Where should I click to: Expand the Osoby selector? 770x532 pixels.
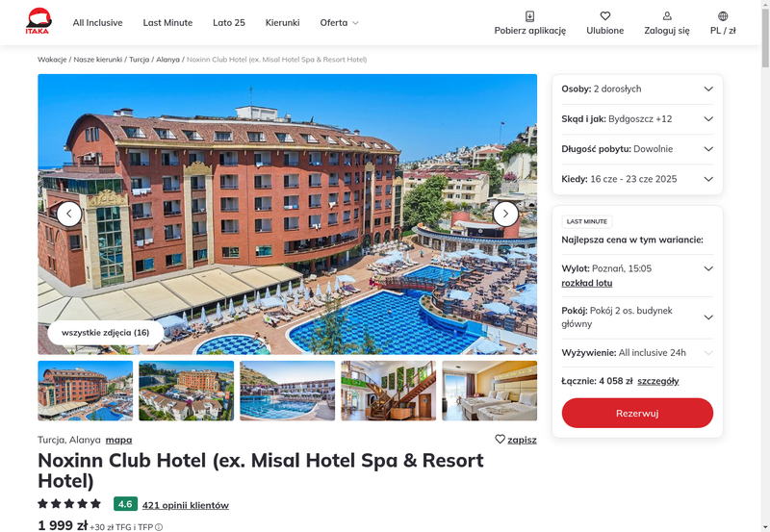coord(637,89)
